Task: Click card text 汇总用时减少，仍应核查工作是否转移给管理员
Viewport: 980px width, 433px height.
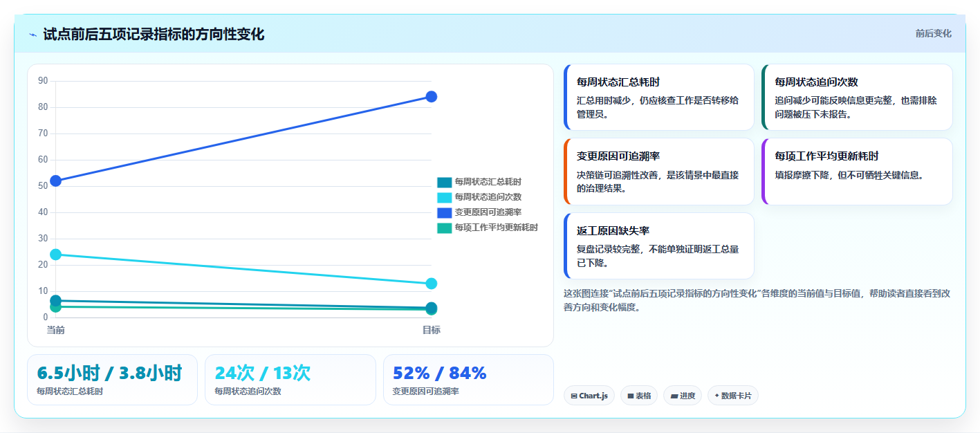Action: (x=657, y=107)
